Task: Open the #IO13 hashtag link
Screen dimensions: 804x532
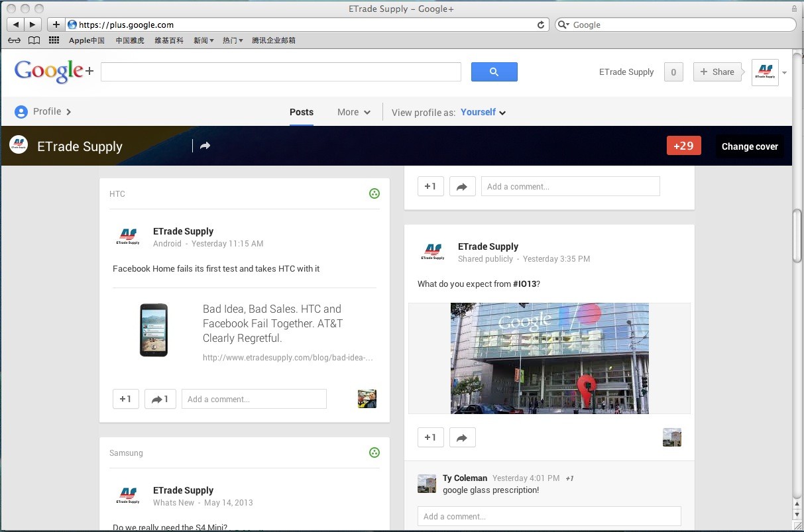Action: point(525,284)
